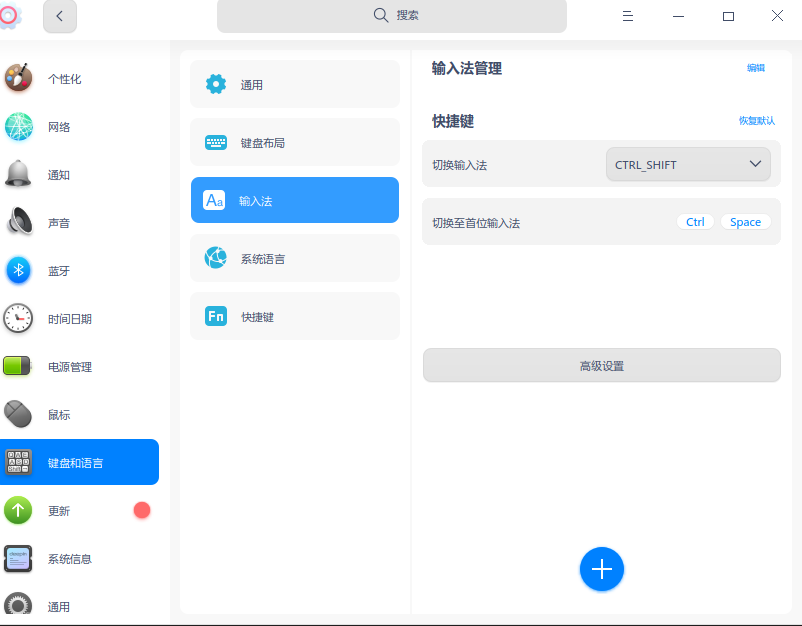The height and width of the screenshot is (626, 802).
Task: Open the CTRL_SHIFT input method switch dropdown
Action: coord(688,163)
